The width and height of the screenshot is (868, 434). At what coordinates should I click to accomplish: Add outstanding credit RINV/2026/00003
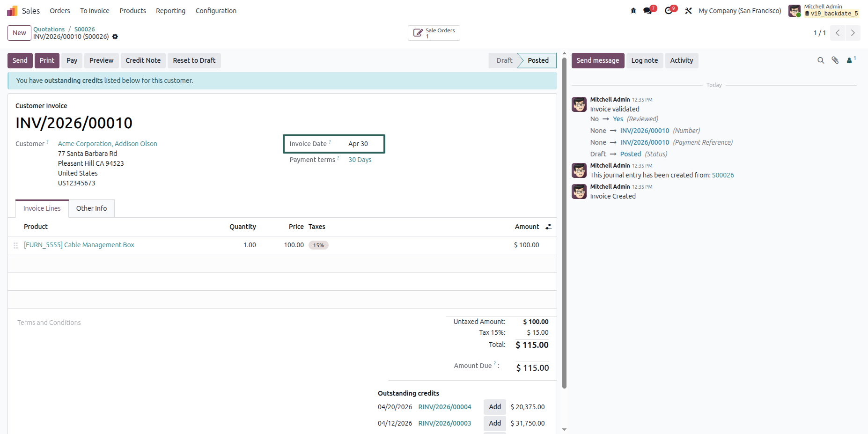pyautogui.click(x=495, y=423)
